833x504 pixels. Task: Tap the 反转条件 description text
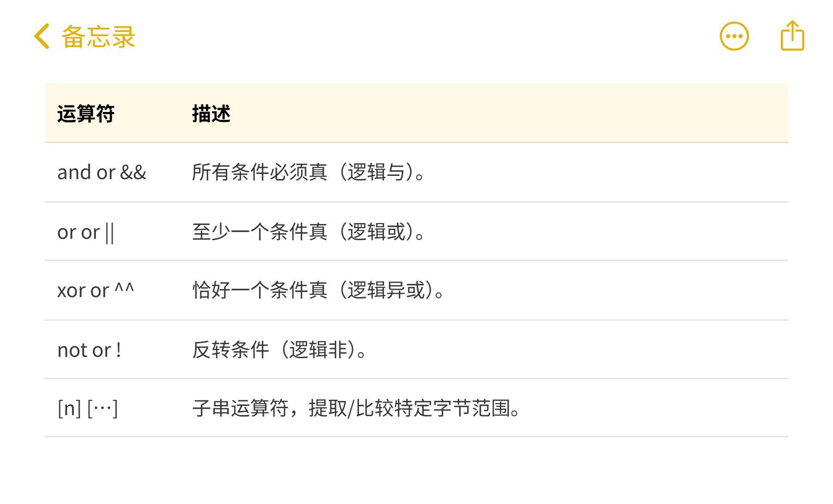(230, 350)
